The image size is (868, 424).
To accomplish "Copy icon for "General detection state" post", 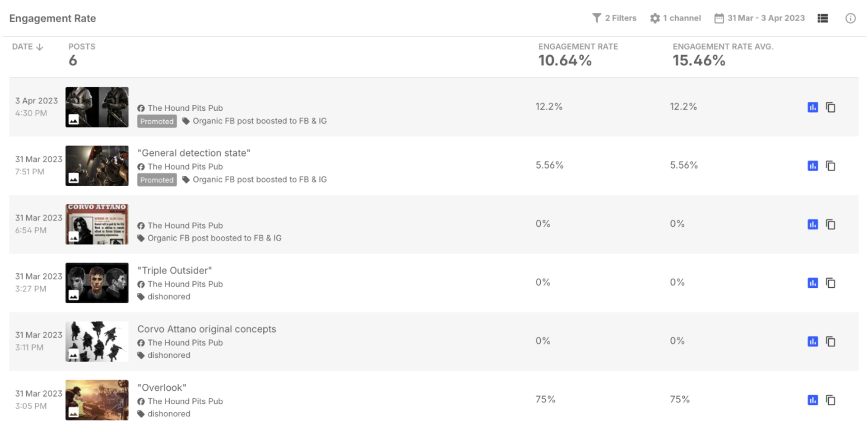I will (830, 166).
